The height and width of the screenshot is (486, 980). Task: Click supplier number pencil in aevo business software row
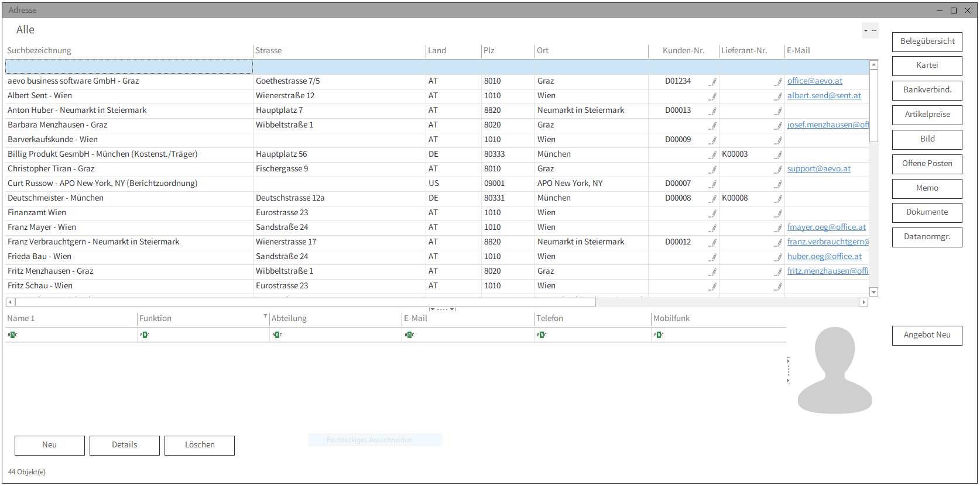(x=779, y=81)
